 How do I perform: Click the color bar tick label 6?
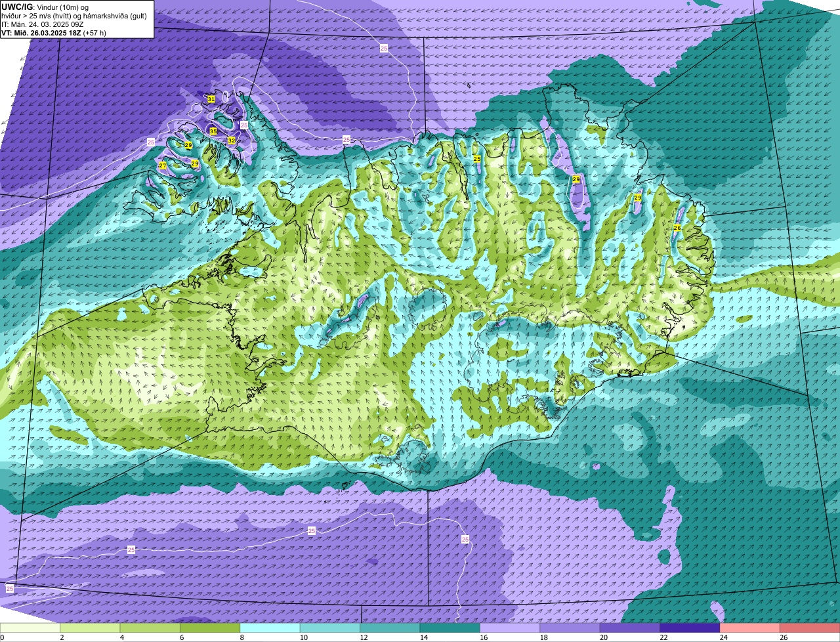click(x=180, y=637)
